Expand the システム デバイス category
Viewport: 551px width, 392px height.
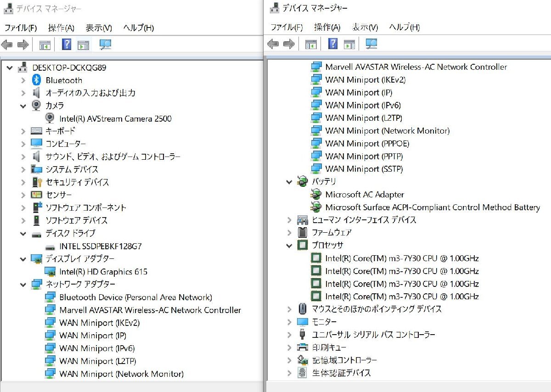click(x=23, y=169)
